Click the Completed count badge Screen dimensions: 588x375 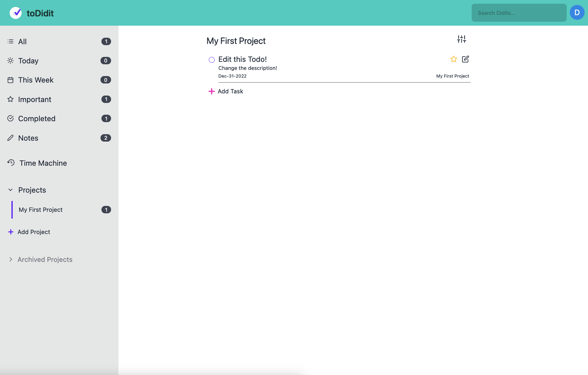(x=106, y=118)
